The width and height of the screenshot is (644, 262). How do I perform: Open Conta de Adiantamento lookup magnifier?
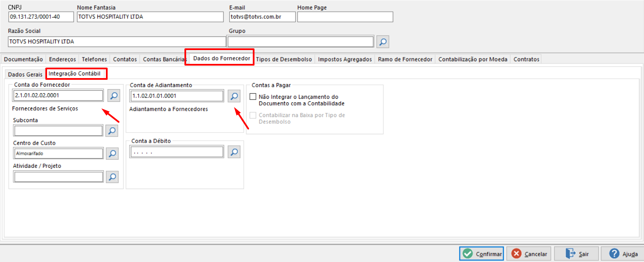pyautogui.click(x=234, y=96)
